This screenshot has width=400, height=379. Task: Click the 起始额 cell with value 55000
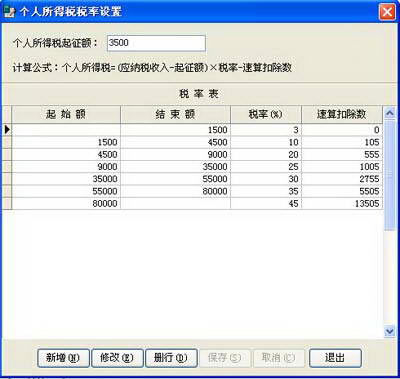coord(66,191)
